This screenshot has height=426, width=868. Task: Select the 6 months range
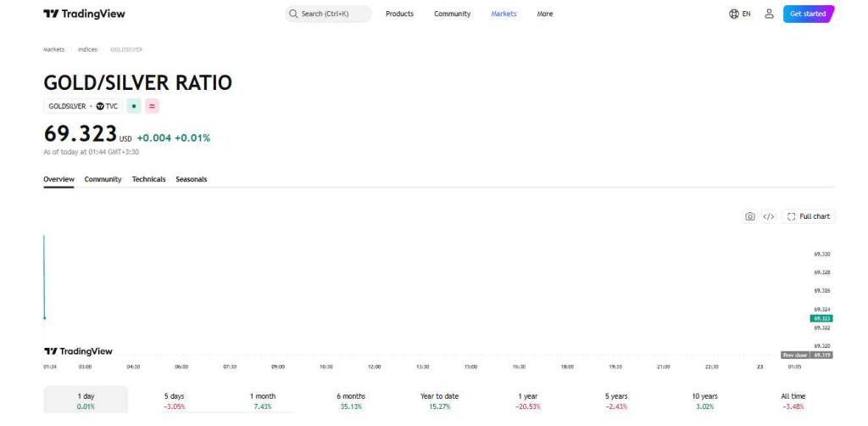click(x=351, y=401)
